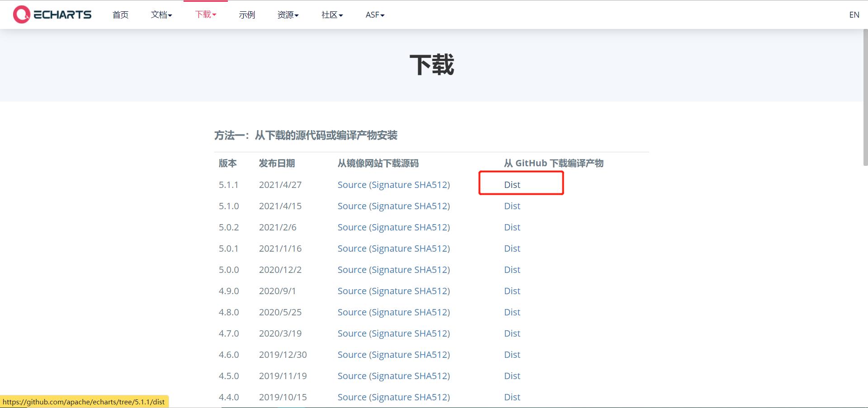Open Source link for version 5.0.2

(x=352, y=227)
